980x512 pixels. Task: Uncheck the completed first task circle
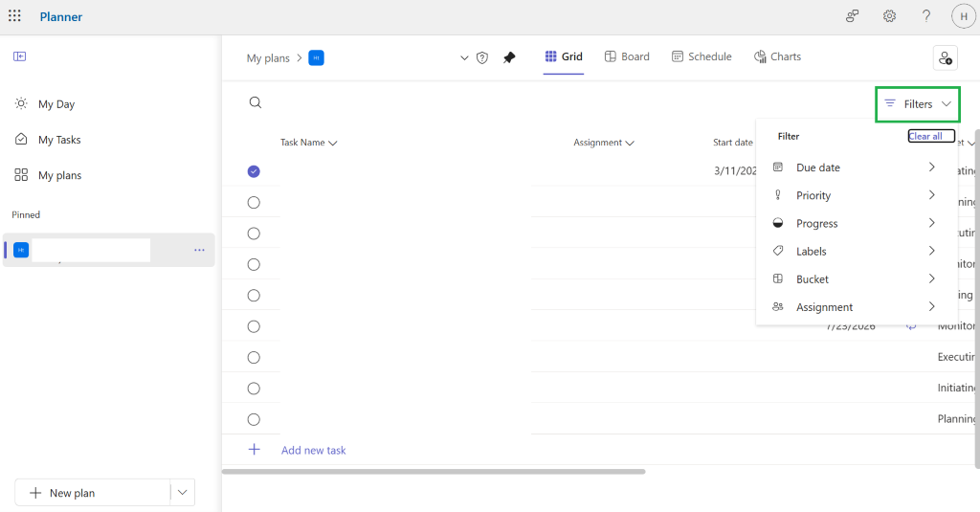[x=254, y=171]
